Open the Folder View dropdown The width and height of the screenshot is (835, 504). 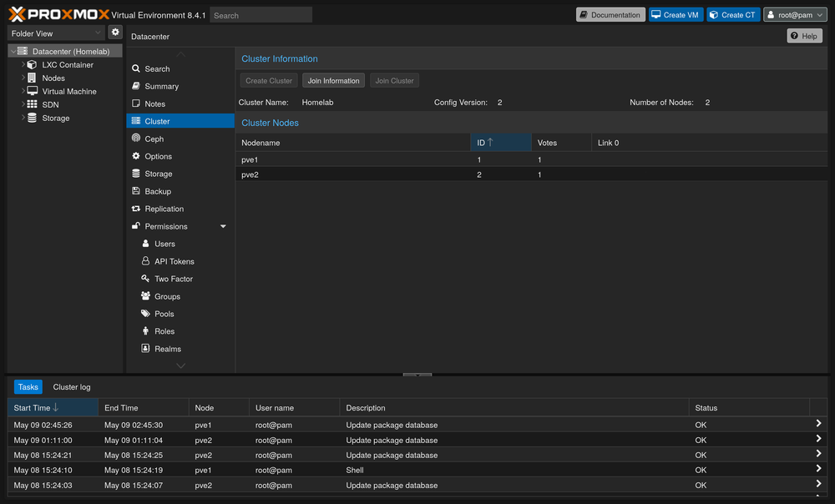[x=56, y=33]
